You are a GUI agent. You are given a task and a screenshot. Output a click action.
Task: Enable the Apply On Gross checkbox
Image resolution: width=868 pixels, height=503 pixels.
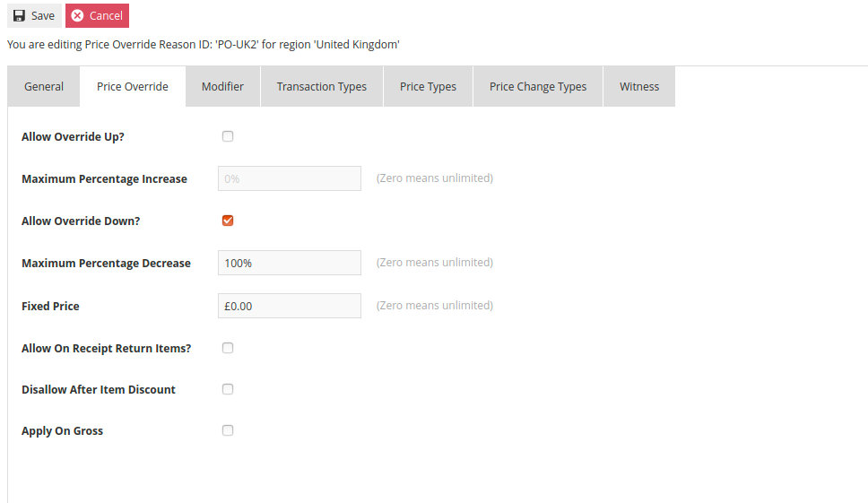tap(228, 430)
